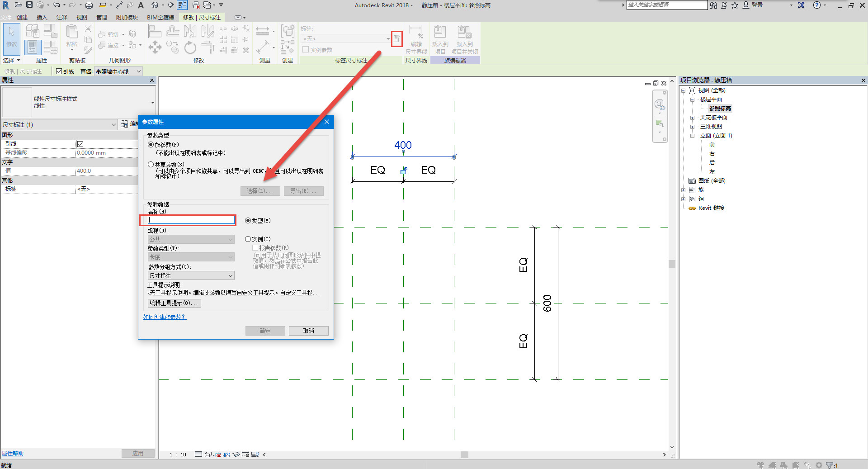Select Shared parameter (共享参数) radio button
Image resolution: width=868 pixels, height=469 pixels.
tap(151, 165)
